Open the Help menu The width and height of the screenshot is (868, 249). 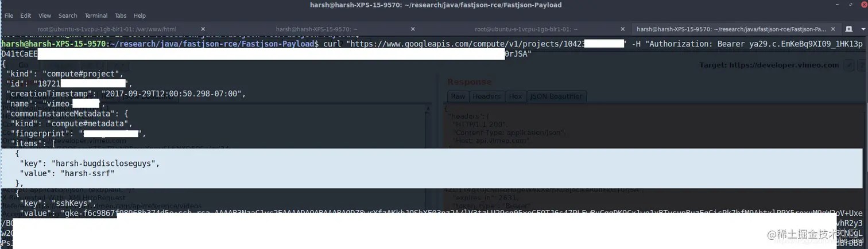click(139, 15)
